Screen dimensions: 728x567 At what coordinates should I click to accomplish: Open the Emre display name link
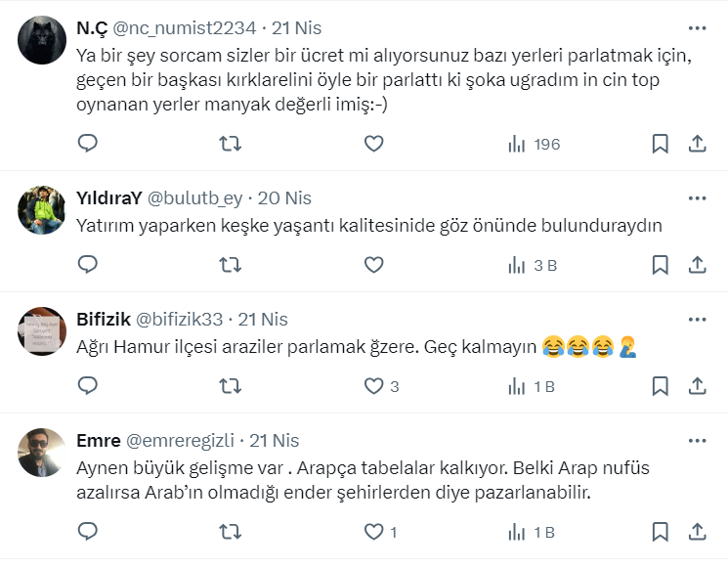click(x=99, y=441)
